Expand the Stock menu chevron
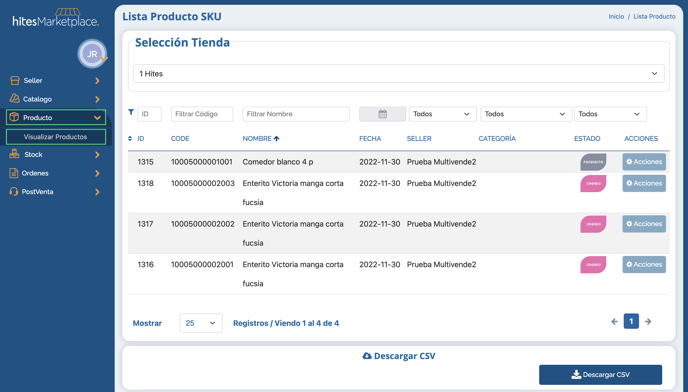This screenshot has width=688, height=392. (97, 155)
